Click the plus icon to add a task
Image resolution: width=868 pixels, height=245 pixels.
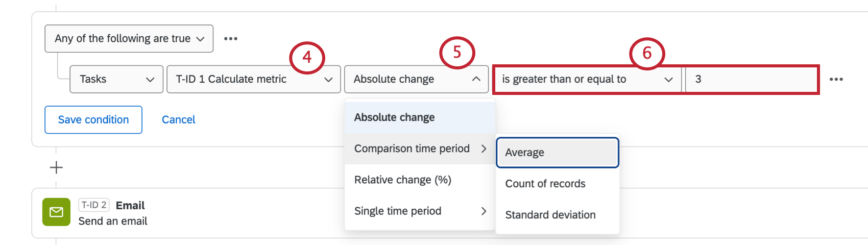point(56,167)
